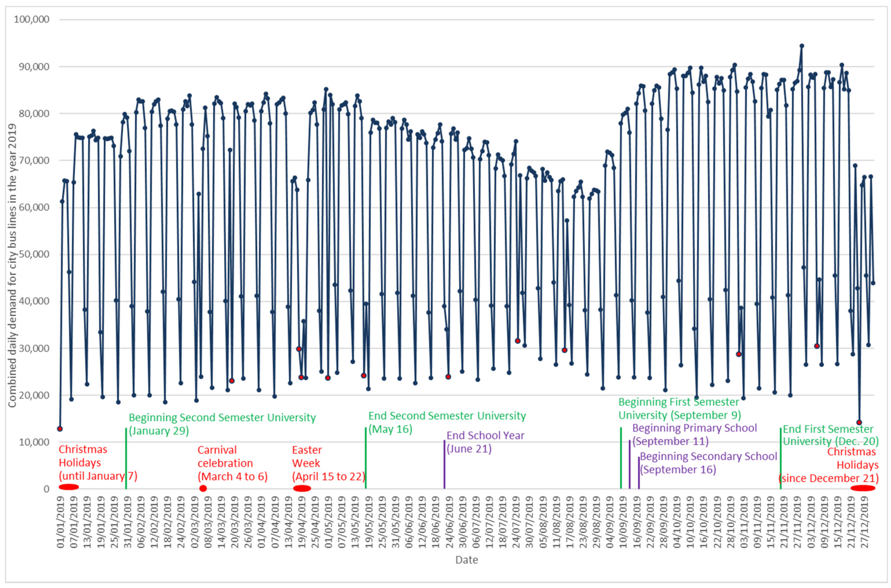Screen dimensions: 891x588
Task: Click the 100,000 y-axis label
Action: click(x=32, y=19)
